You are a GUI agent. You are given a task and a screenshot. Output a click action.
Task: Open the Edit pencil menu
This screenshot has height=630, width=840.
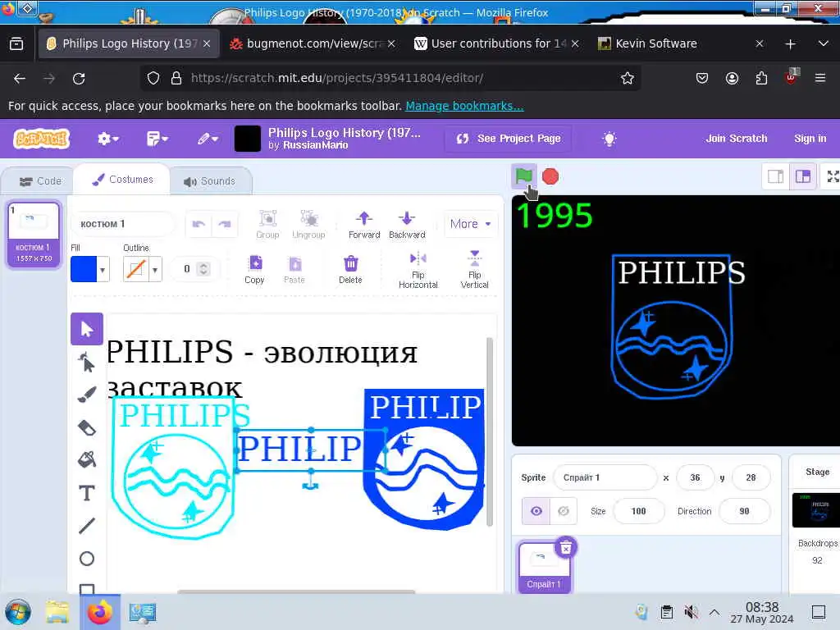point(208,139)
